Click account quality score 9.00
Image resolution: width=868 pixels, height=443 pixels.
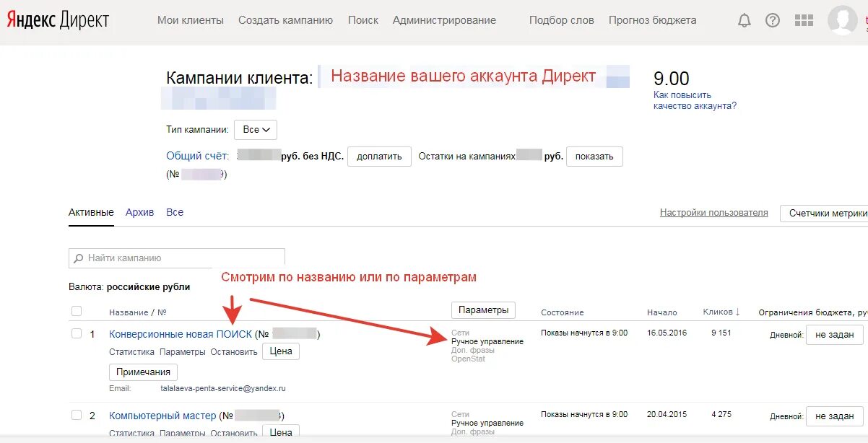672,78
